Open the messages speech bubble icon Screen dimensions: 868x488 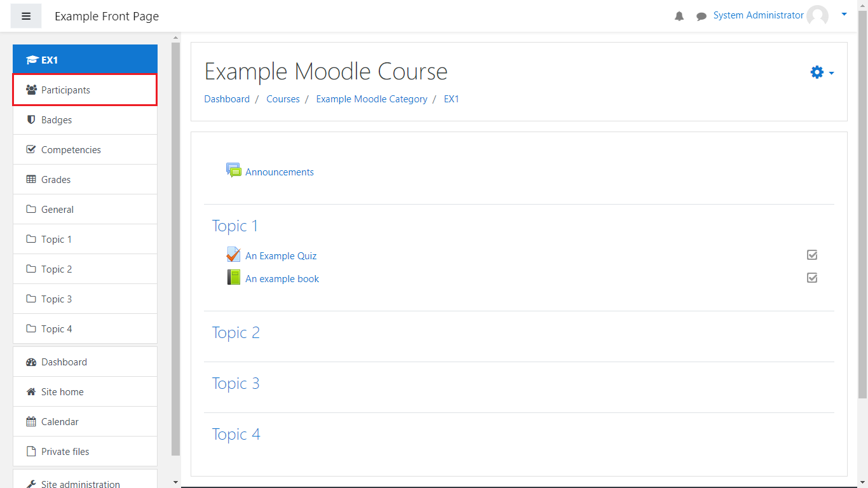point(702,17)
